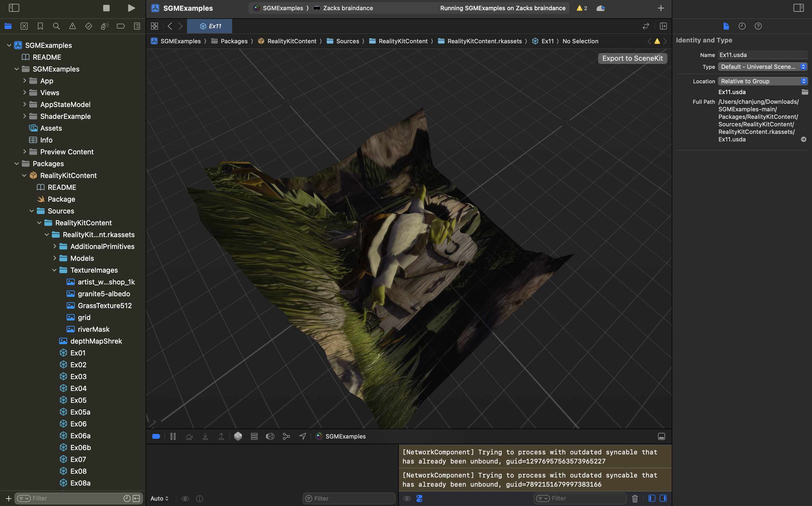Open the Debug navigator spray icon
This screenshot has width=812, height=506.
coord(105,26)
